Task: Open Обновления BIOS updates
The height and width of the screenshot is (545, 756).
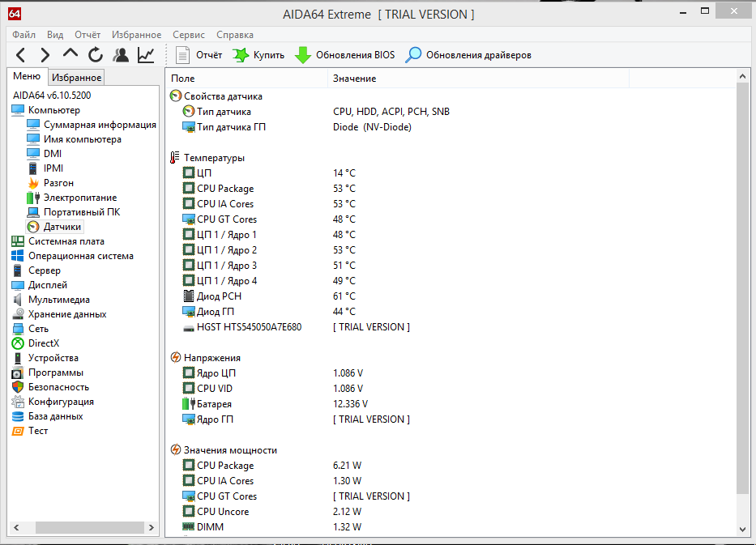Action: click(344, 55)
